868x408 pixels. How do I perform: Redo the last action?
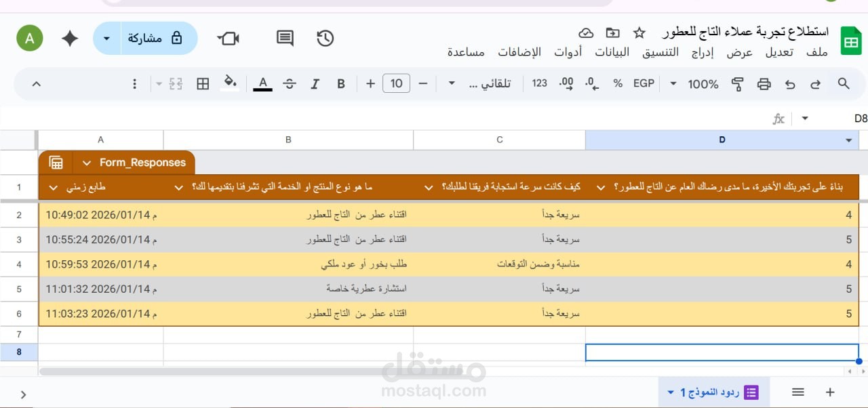click(x=816, y=83)
